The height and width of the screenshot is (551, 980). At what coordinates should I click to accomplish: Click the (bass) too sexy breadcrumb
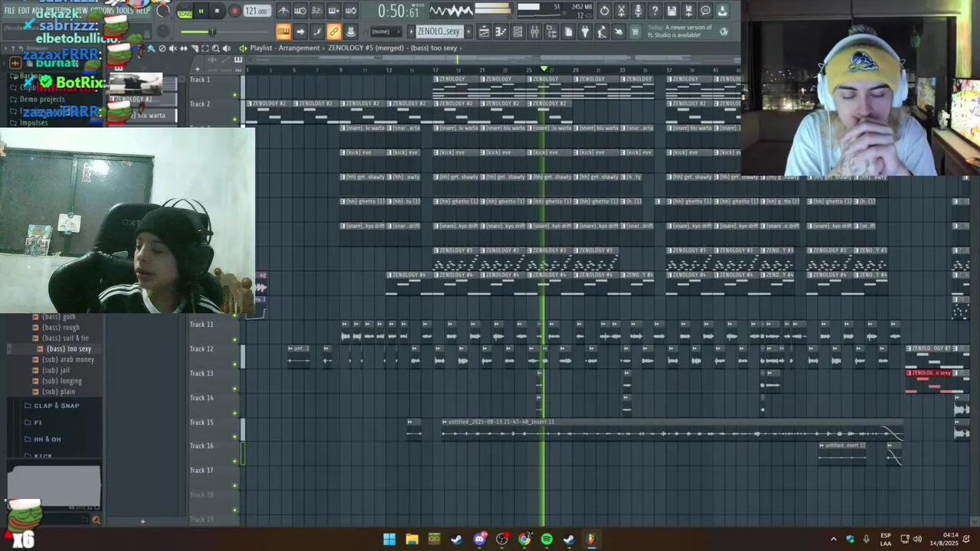(433, 47)
